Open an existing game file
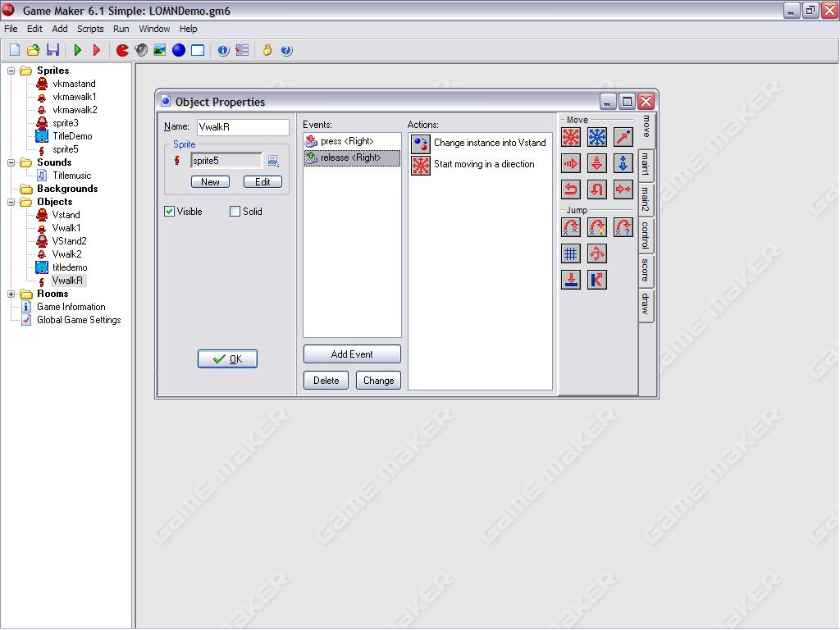The image size is (840, 630). click(33, 50)
